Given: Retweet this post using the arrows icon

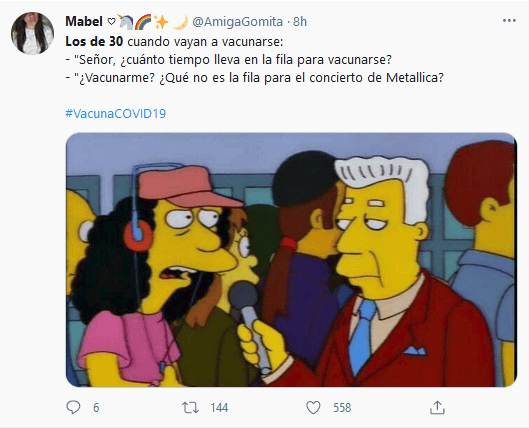Looking at the screenshot, I should point(190,407).
